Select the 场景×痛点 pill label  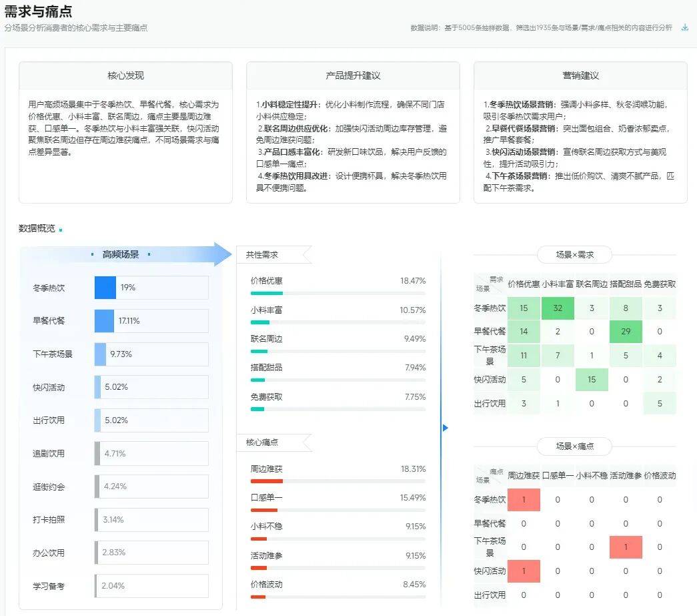coord(574,446)
